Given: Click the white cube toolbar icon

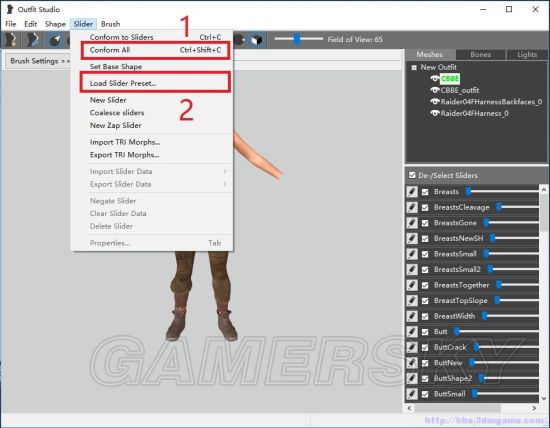Looking at the screenshot, I should pyautogui.click(x=257, y=40).
